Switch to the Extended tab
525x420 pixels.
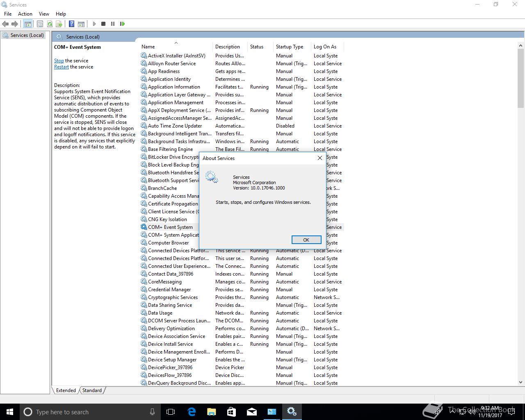[x=66, y=390]
